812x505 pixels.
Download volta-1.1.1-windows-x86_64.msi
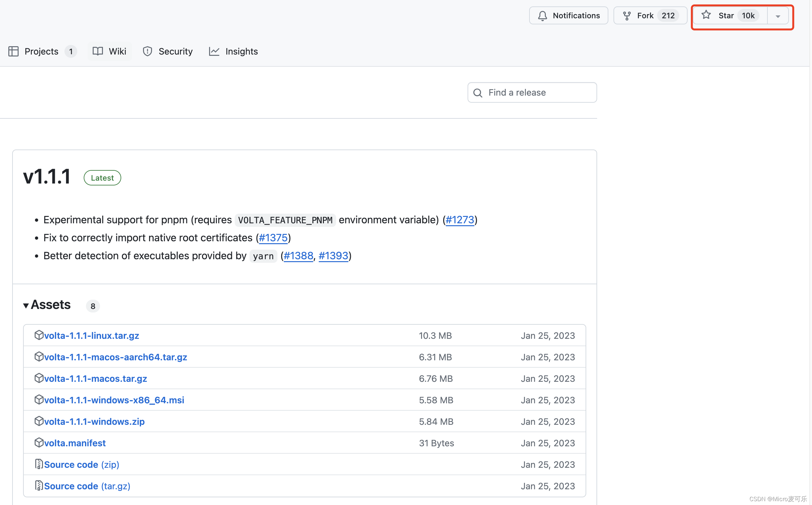(x=114, y=400)
